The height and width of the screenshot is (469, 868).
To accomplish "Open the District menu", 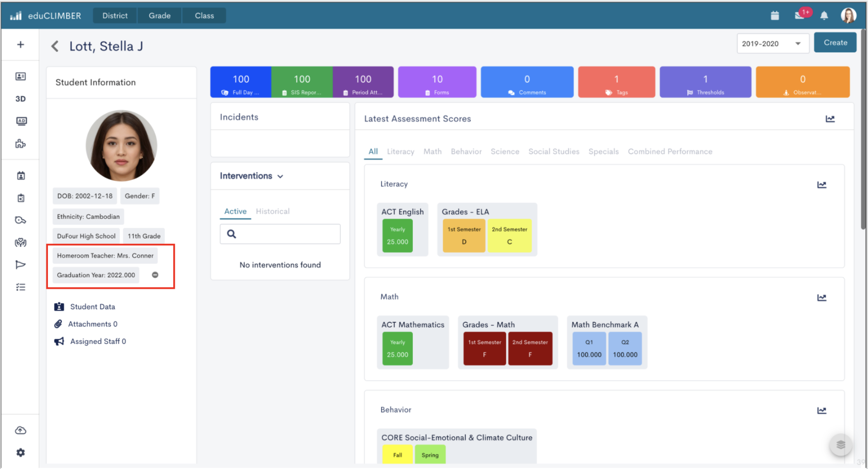I will click(x=115, y=16).
